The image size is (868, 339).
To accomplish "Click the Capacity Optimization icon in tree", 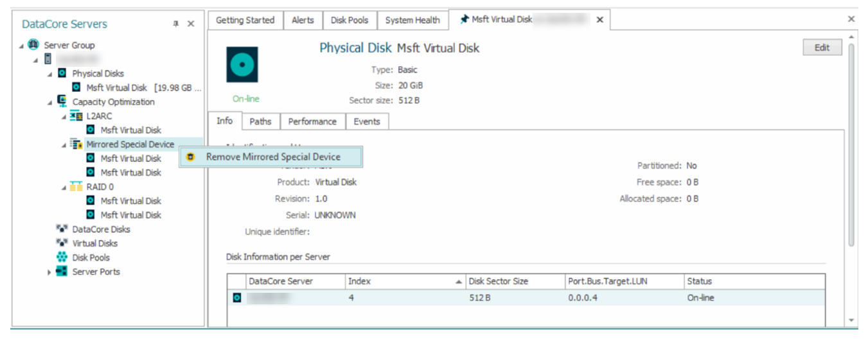I will tap(62, 101).
